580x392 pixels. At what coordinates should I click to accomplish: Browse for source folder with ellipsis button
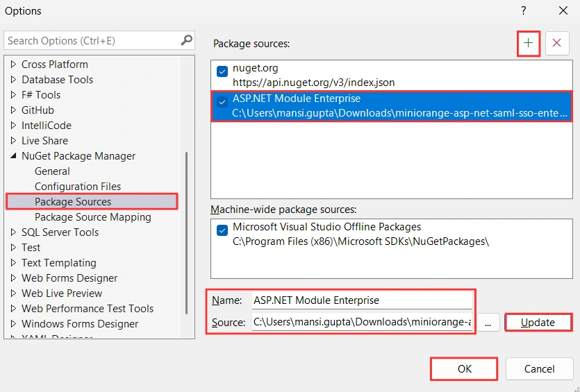pyautogui.click(x=488, y=323)
